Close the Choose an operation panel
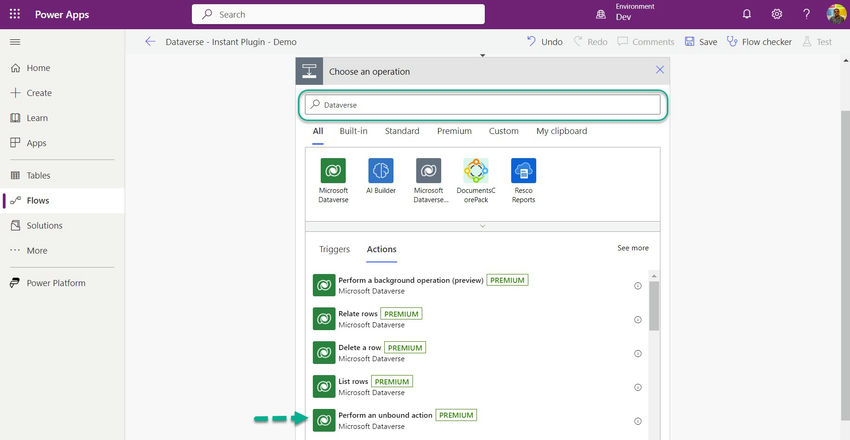 tap(660, 70)
